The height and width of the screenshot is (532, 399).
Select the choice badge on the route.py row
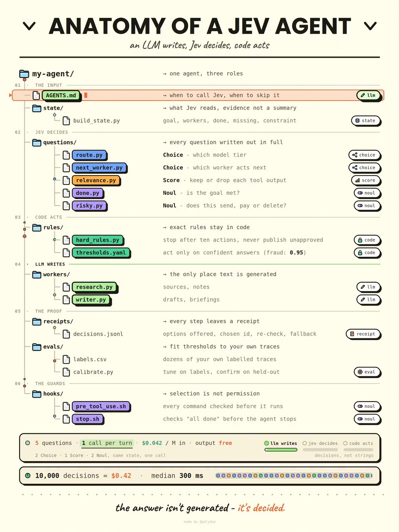[x=364, y=155]
